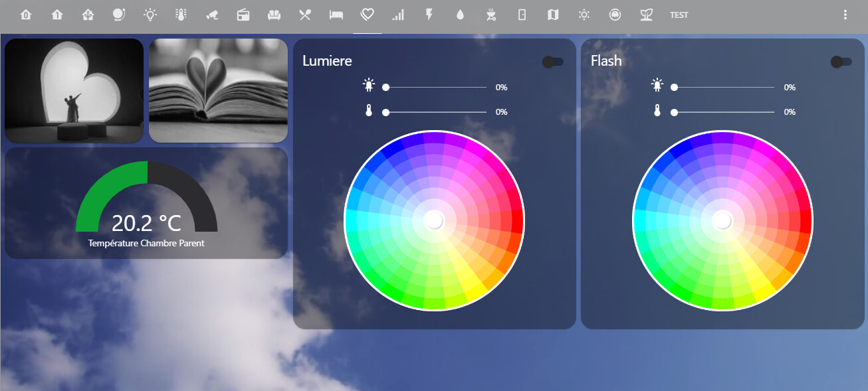The width and height of the screenshot is (868, 391).
Task: Switch to the TEST tab
Action: 679,15
